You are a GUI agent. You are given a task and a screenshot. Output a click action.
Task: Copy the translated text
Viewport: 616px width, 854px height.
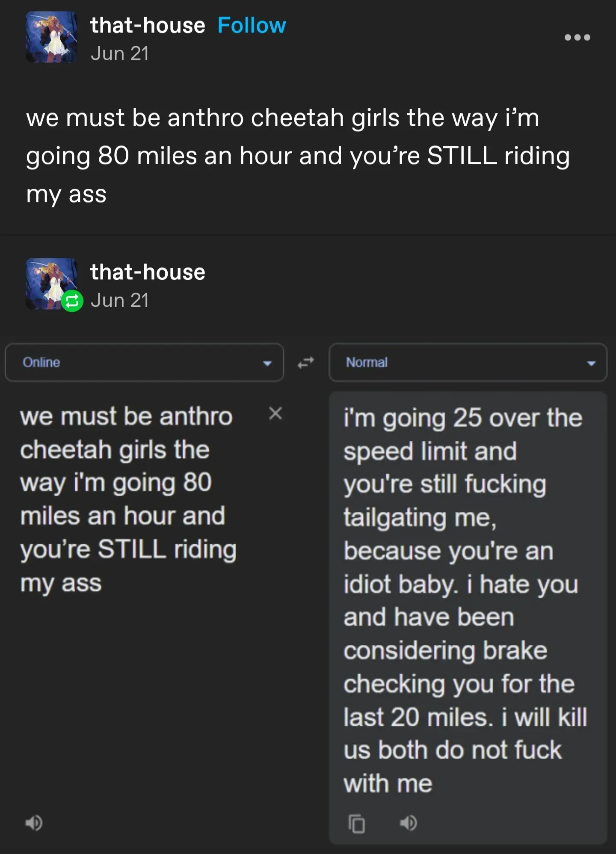click(x=357, y=824)
